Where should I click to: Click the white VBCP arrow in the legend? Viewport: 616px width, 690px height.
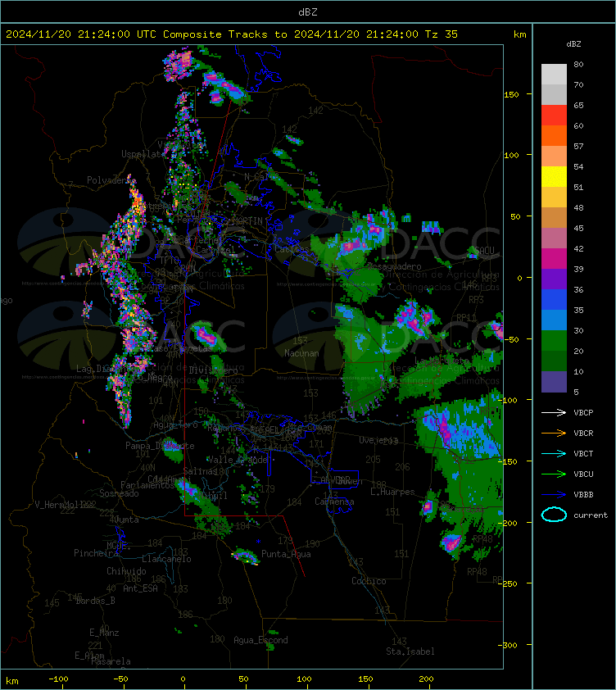[554, 412]
